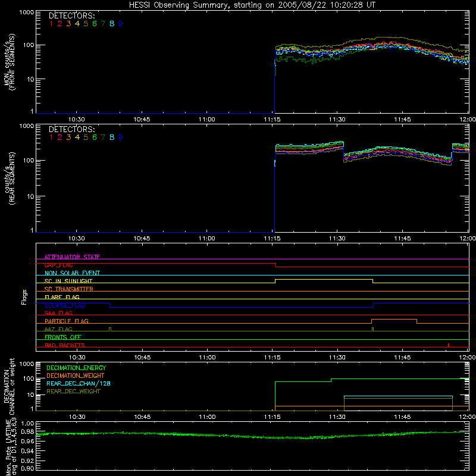Click the BAD_PACKETS flag label

pos(65,345)
